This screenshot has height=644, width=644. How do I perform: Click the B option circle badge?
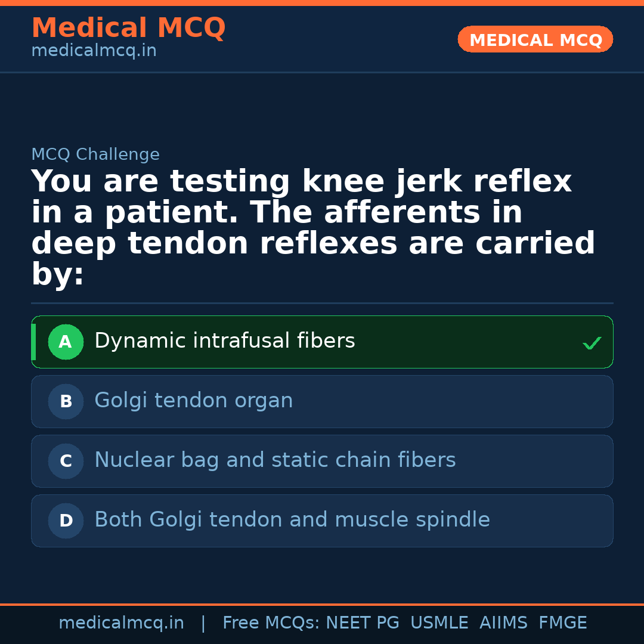(x=66, y=402)
